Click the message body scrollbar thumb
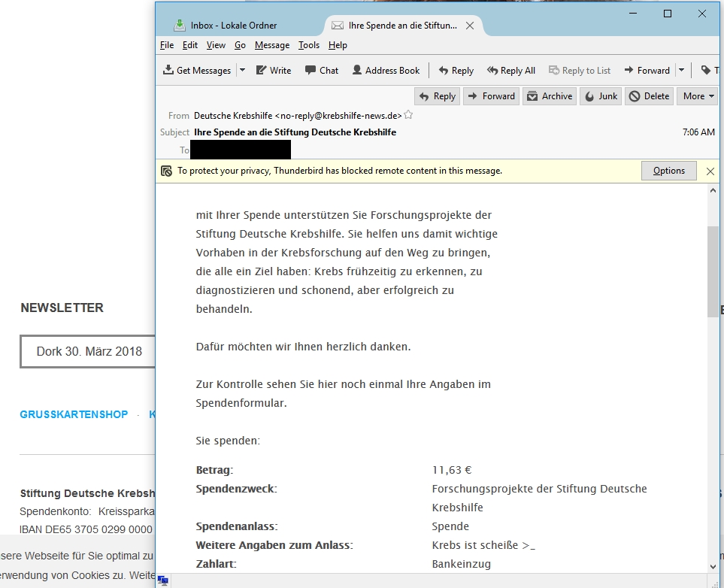Image resolution: width=724 pixels, height=588 pixels. click(x=713, y=271)
